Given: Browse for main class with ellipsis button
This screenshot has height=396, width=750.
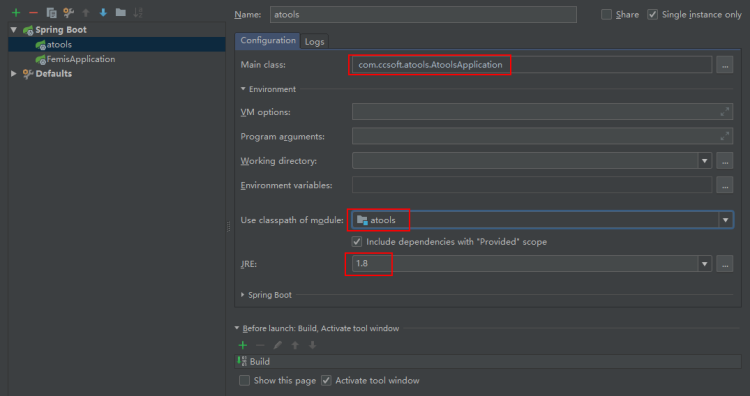Looking at the screenshot, I should point(725,65).
